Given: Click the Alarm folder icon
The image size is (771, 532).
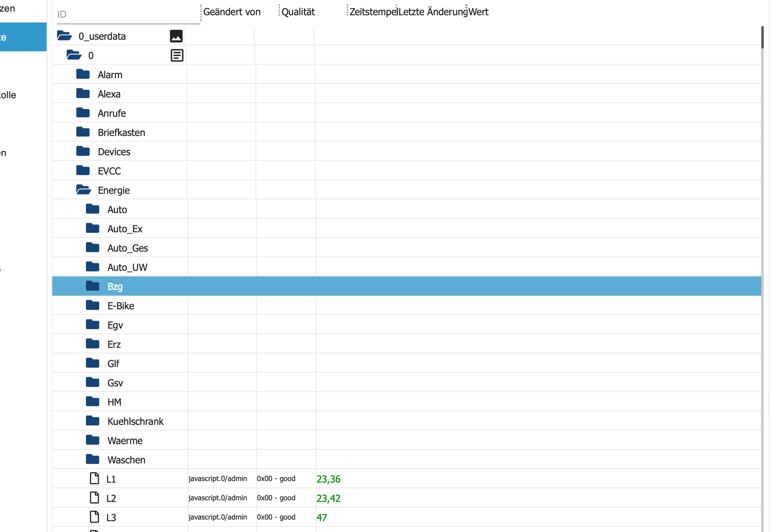Looking at the screenshot, I should [83, 74].
